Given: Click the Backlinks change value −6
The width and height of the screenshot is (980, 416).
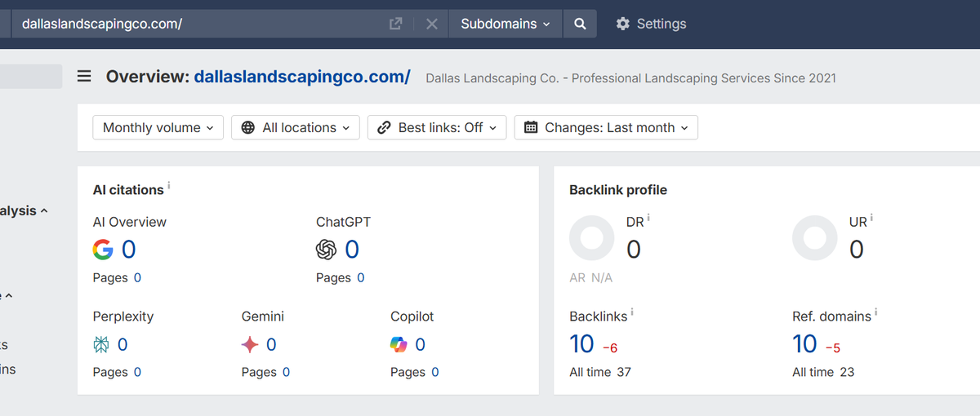Looking at the screenshot, I should click(x=610, y=348).
